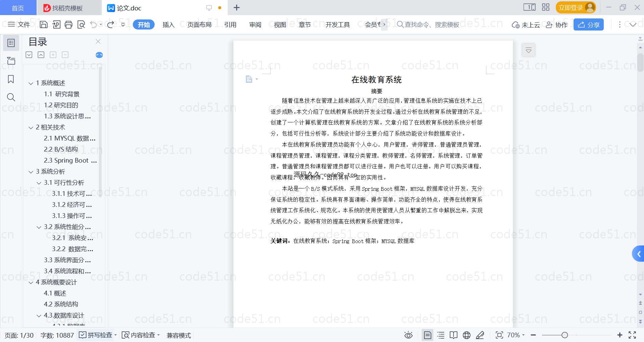The image size is (644, 342).
Task: Open the 章节 tab
Action: click(x=305, y=24)
